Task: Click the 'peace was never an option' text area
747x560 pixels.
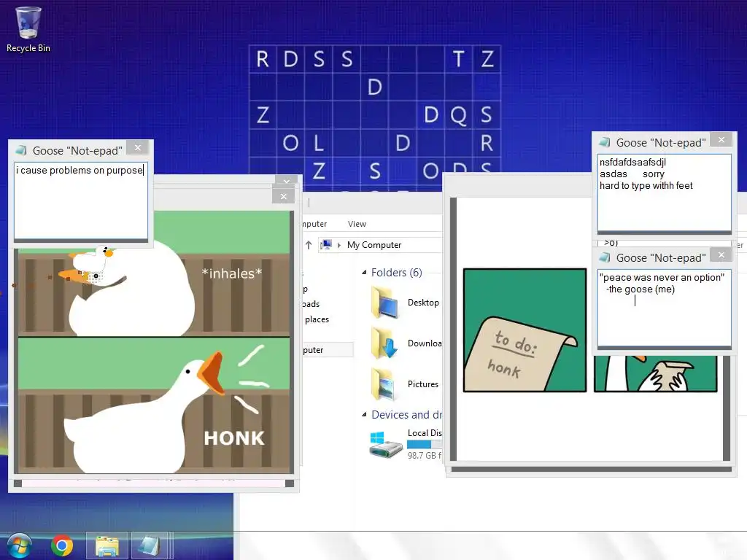Action: pyautogui.click(x=664, y=308)
